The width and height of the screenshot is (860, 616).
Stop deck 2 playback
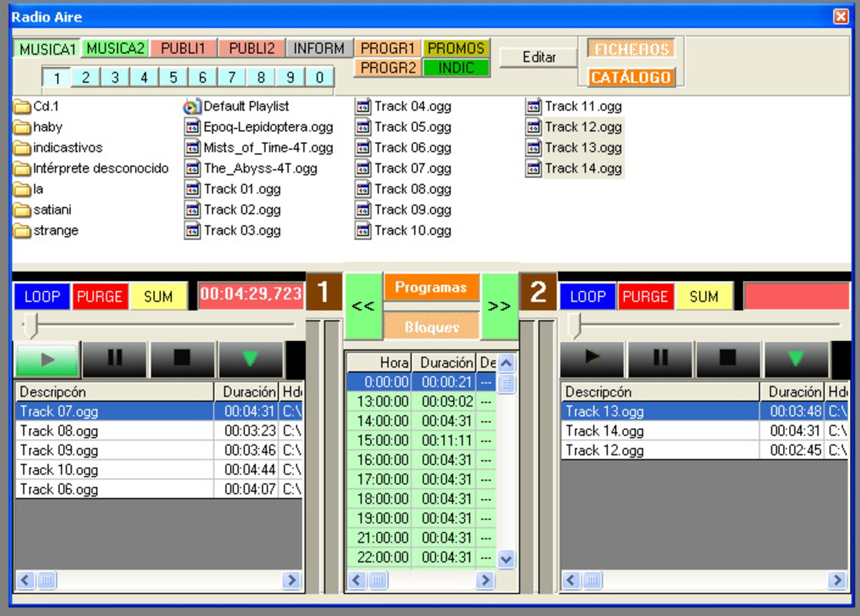tap(727, 358)
